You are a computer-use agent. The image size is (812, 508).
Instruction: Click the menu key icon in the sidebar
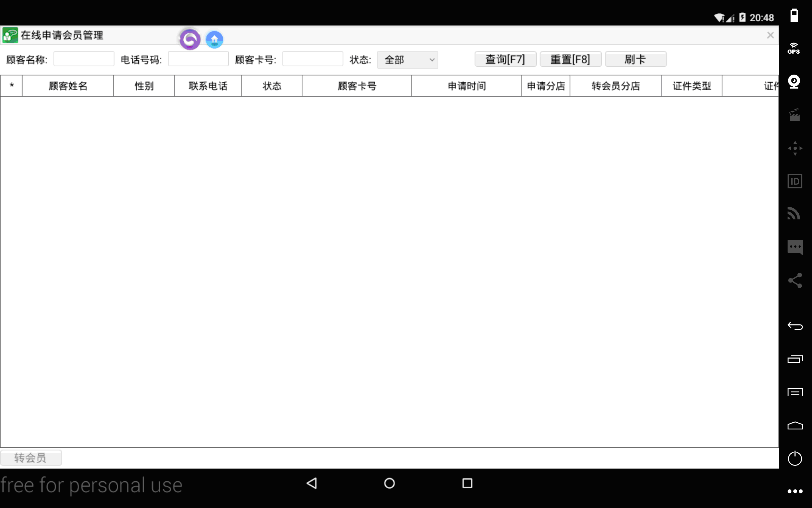795,392
